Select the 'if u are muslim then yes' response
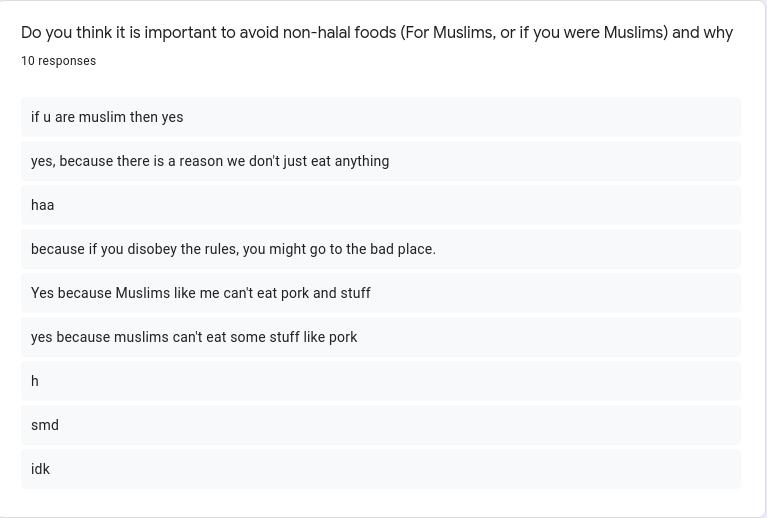 click(381, 117)
